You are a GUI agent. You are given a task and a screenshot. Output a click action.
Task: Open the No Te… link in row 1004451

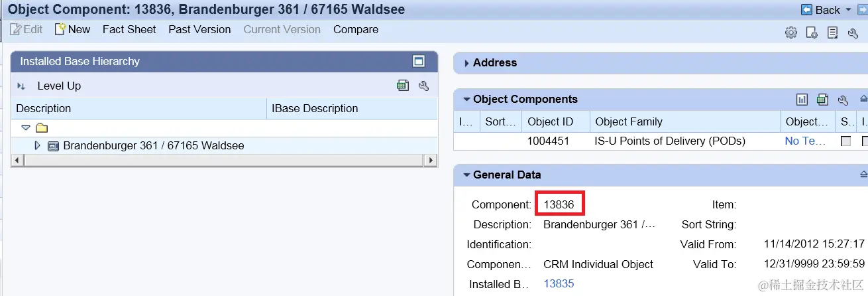(x=805, y=141)
